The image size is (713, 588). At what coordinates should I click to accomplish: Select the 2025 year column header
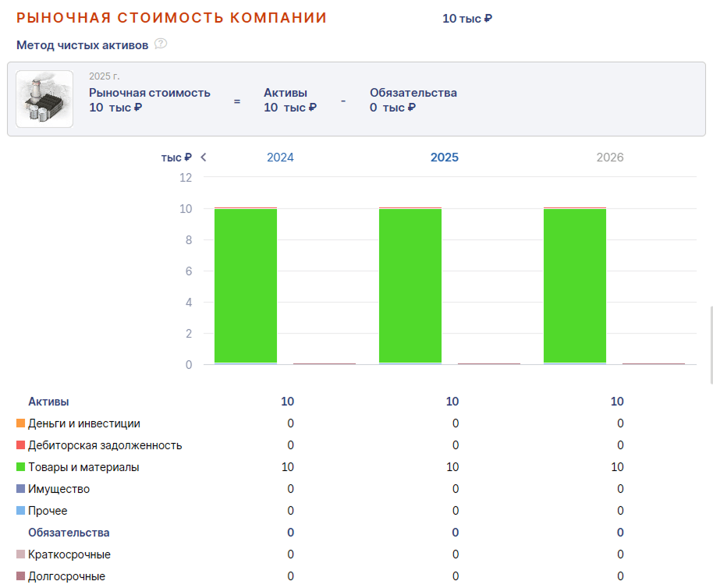coord(445,158)
